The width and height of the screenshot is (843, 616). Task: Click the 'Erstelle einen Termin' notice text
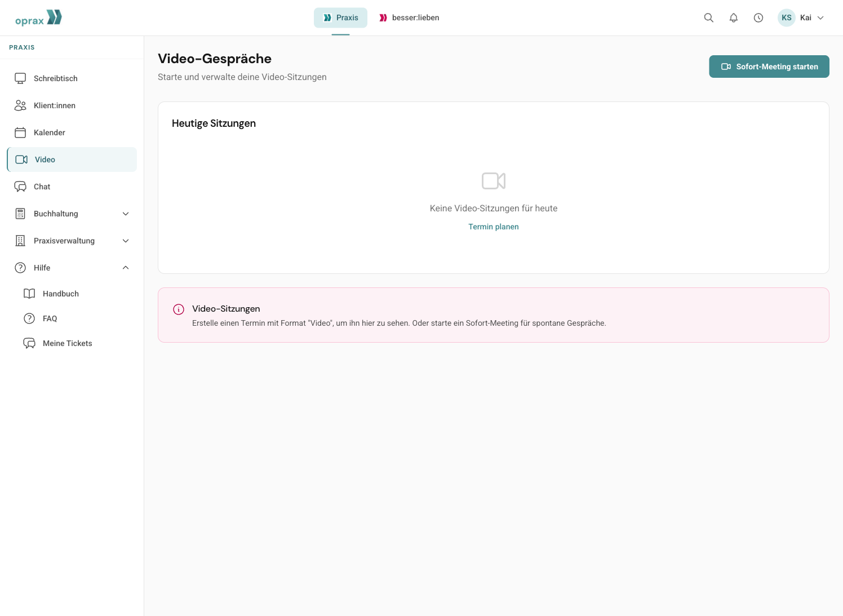pyautogui.click(x=399, y=323)
